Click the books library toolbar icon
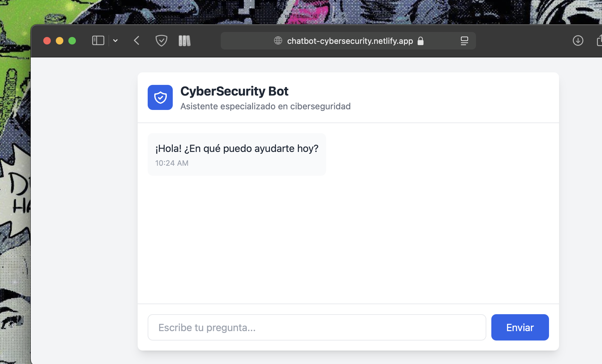The height and width of the screenshot is (364, 602). point(184,41)
